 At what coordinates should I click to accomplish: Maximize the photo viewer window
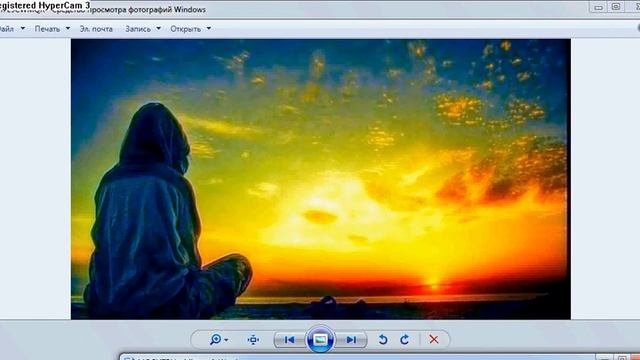tap(616, 7)
